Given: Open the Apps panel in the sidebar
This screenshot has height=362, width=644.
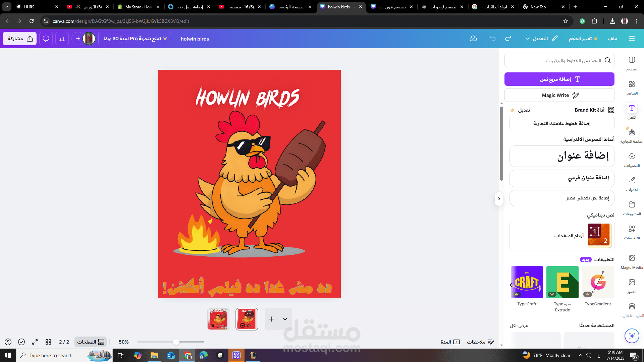Looking at the screenshot, I should [632, 232].
